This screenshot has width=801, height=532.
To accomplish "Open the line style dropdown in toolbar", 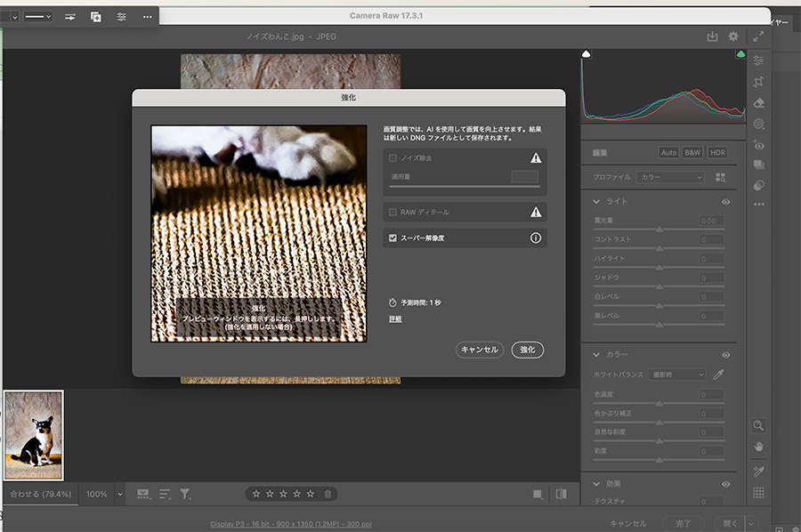I will click(38, 17).
